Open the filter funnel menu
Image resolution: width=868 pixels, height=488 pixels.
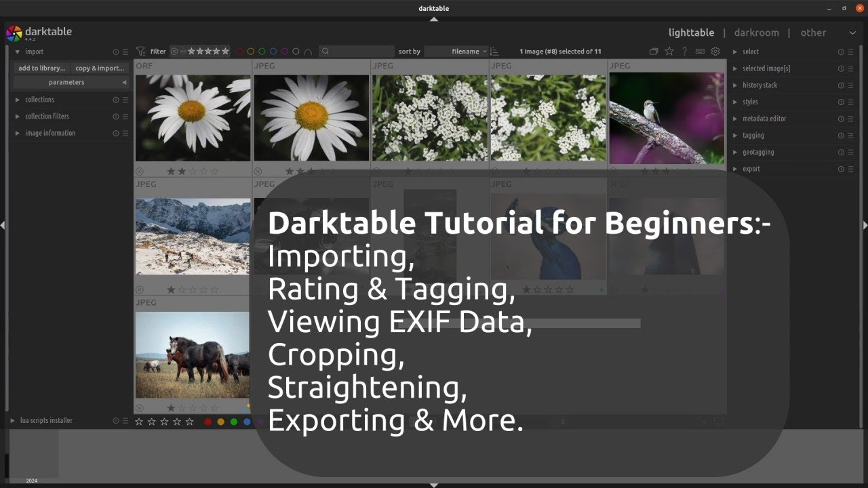click(x=140, y=52)
